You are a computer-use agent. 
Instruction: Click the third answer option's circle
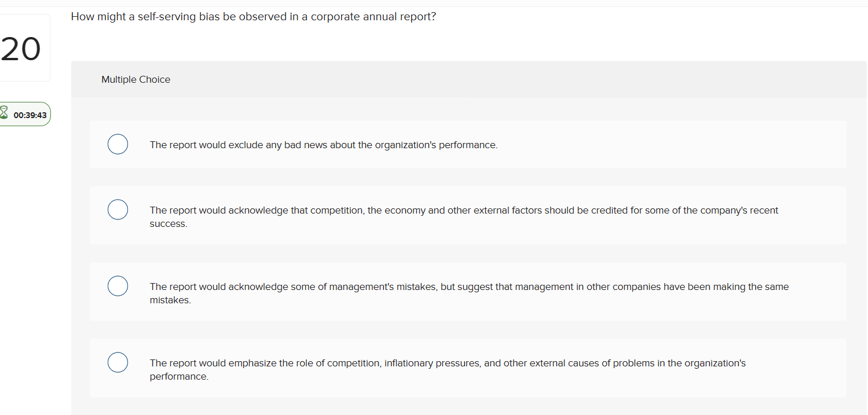[x=118, y=285]
